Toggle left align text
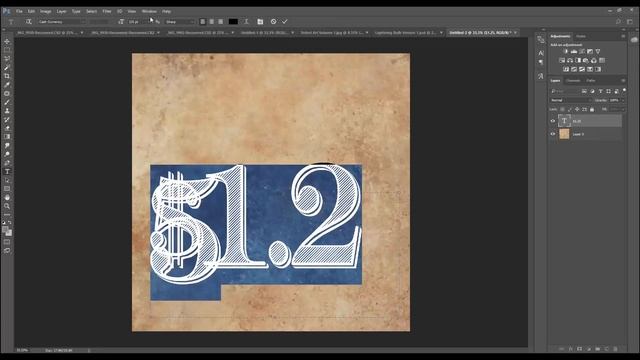Image resolution: width=640 pixels, height=360 pixels. [x=202, y=22]
